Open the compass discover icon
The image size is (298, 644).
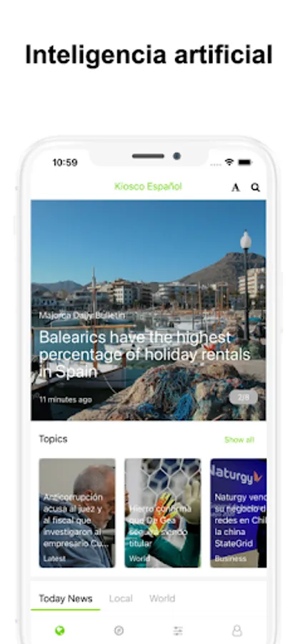pos(119,630)
